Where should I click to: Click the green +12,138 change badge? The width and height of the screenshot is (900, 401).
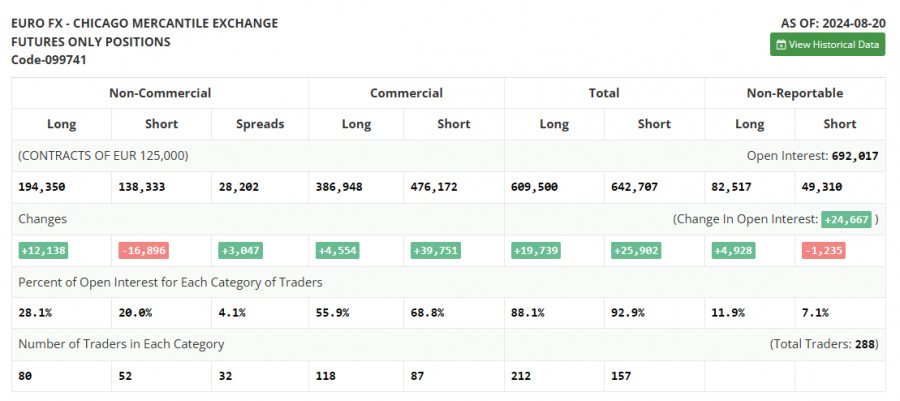tap(43, 250)
